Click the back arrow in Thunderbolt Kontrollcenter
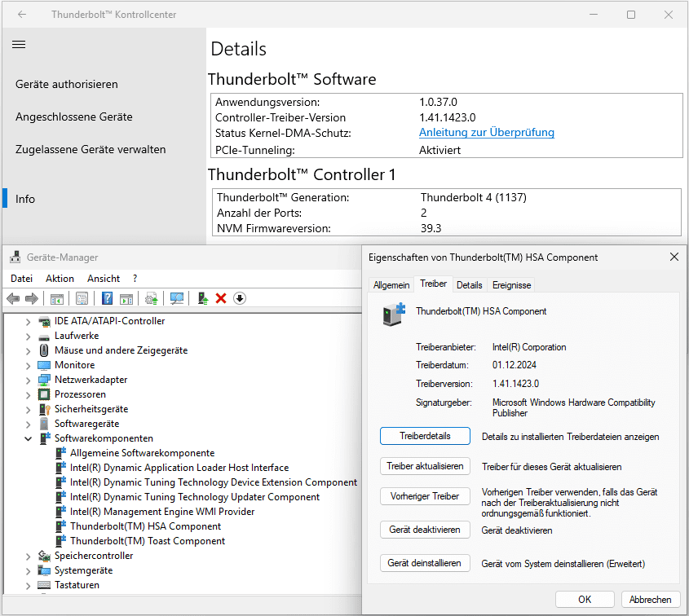 [x=22, y=15]
